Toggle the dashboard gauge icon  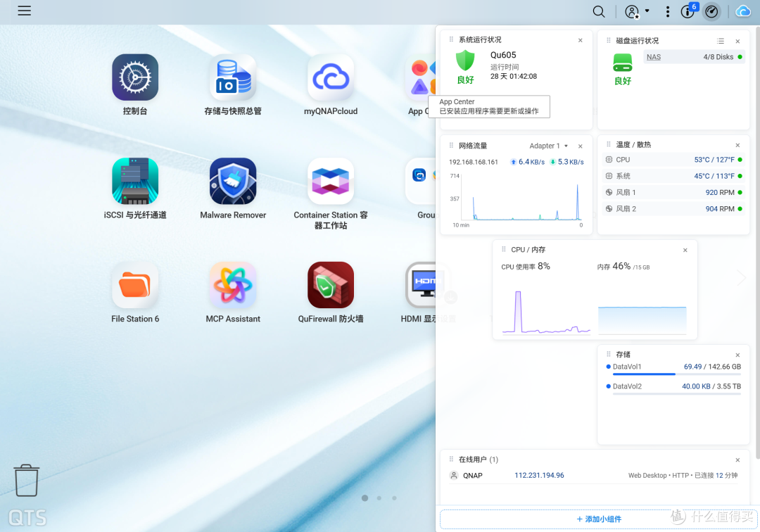pos(711,12)
